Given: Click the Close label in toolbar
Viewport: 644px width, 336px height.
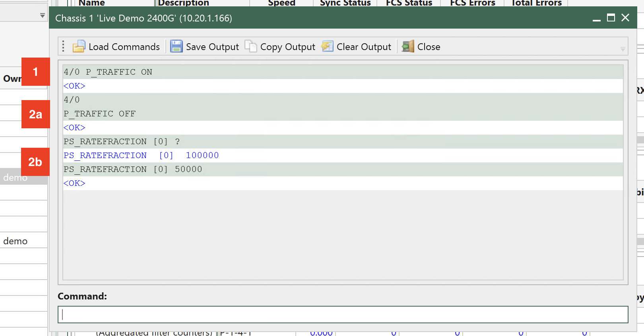Looking at the screenshot, I should [x=429, y=47].
